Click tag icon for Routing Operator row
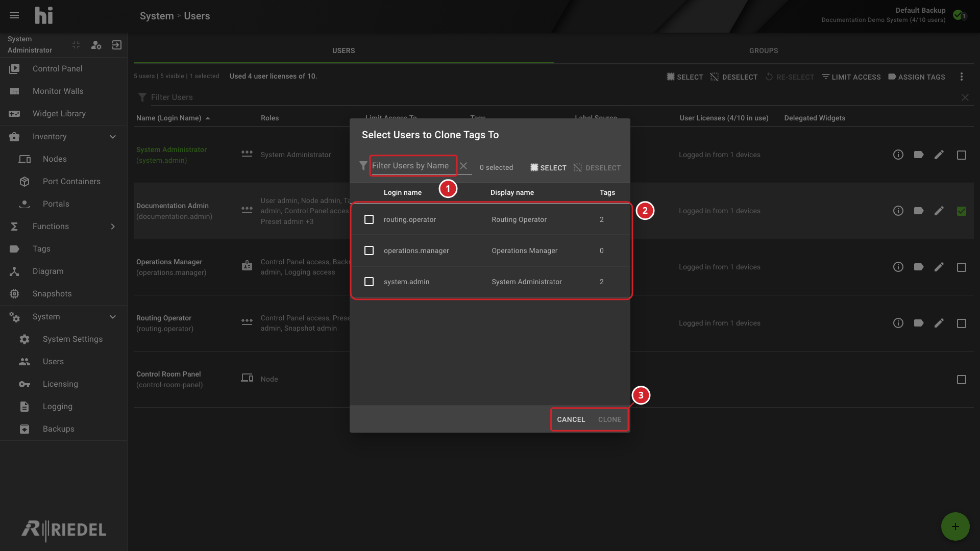 tap(919, 323)
